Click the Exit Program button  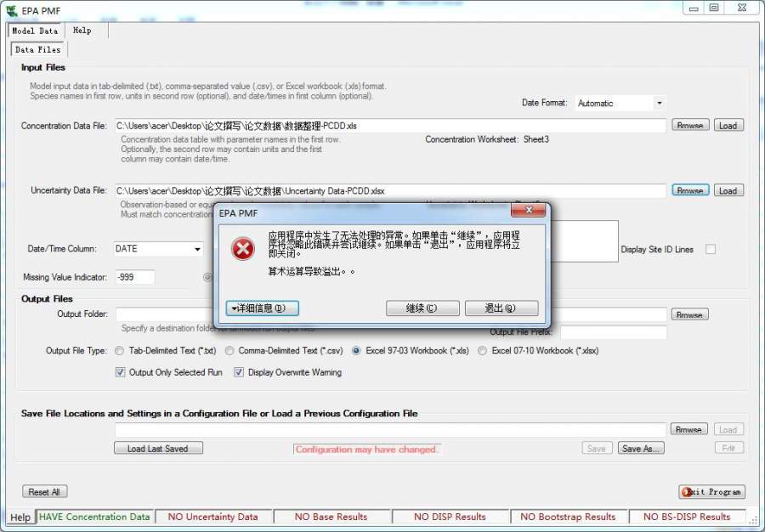coord(712,491)
